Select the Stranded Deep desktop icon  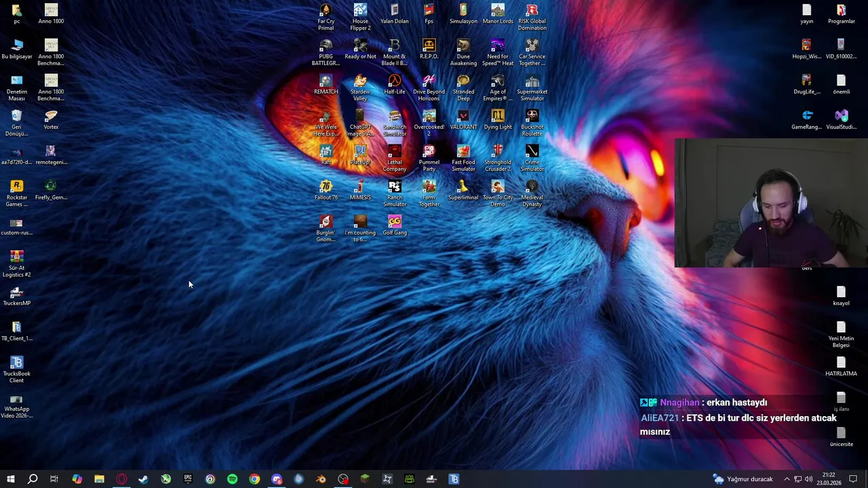pyautogui.click(x=463, y=87)
